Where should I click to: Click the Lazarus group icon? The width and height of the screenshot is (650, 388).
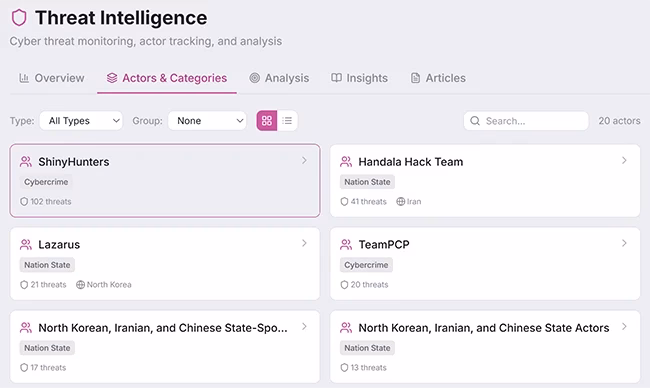click(x=26, y=245)
